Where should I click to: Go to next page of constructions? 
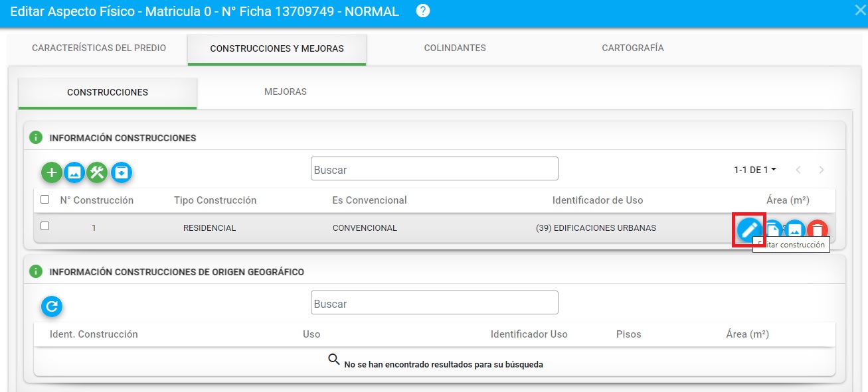822,170
